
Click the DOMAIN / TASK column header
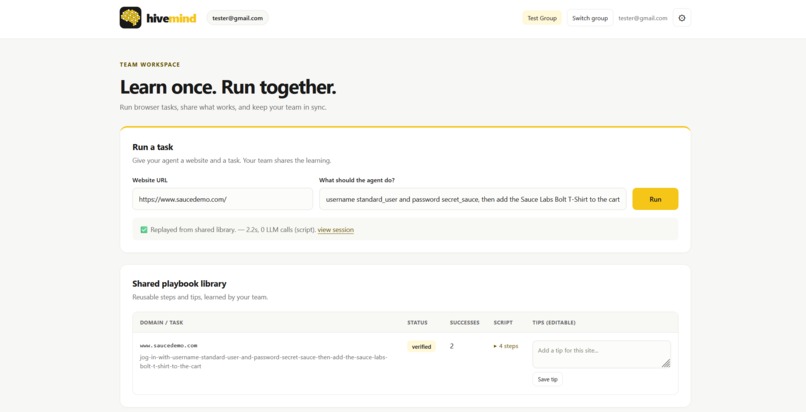[161, 323]
